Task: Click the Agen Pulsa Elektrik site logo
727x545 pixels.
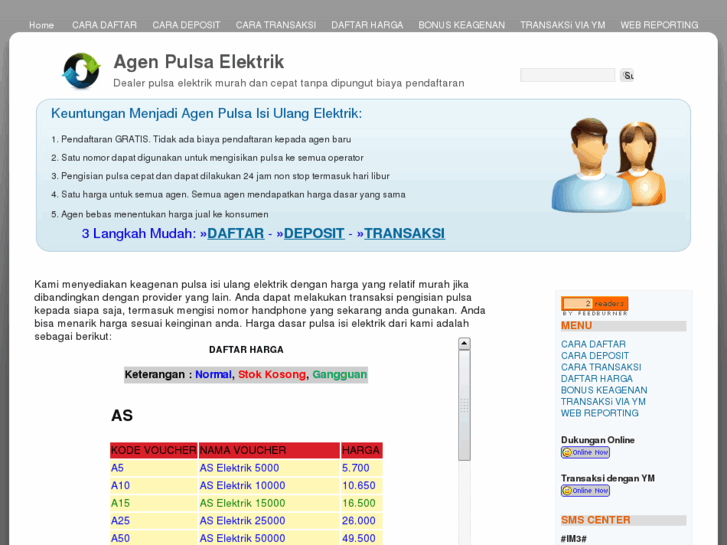Action: (82, 71)
